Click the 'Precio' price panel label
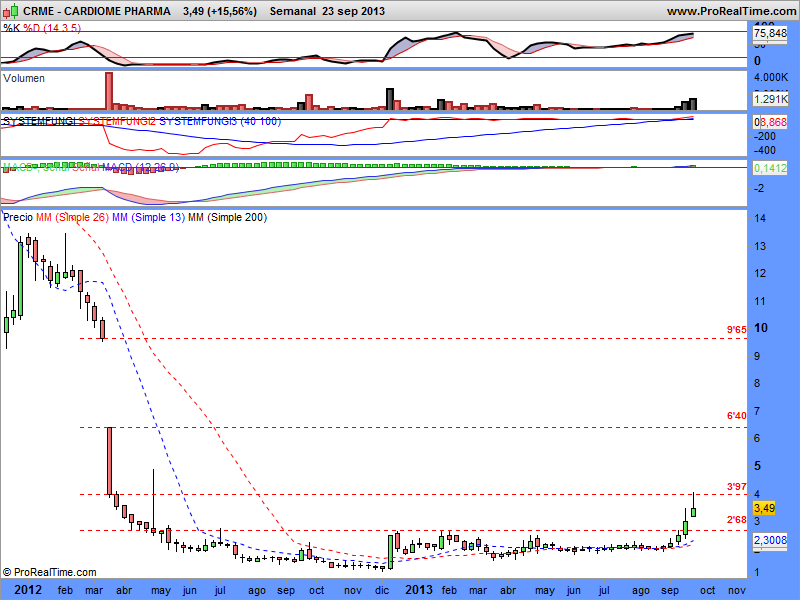 pyautogui.click(x=18, y=217)
